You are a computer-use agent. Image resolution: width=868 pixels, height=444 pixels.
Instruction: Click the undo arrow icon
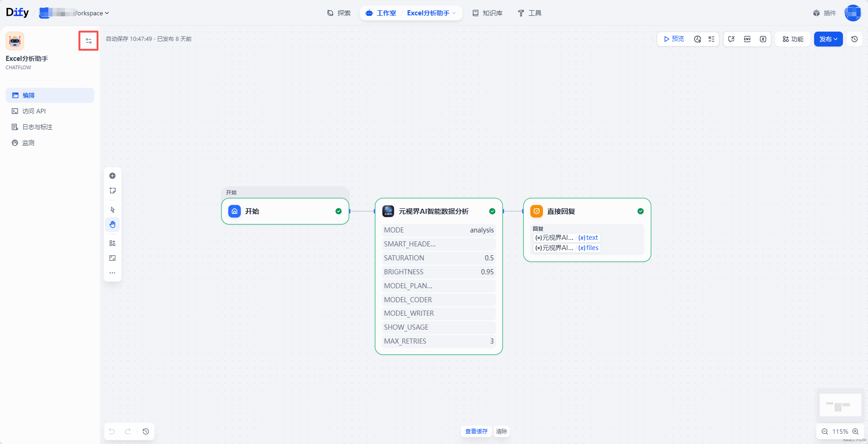point(112,431)
